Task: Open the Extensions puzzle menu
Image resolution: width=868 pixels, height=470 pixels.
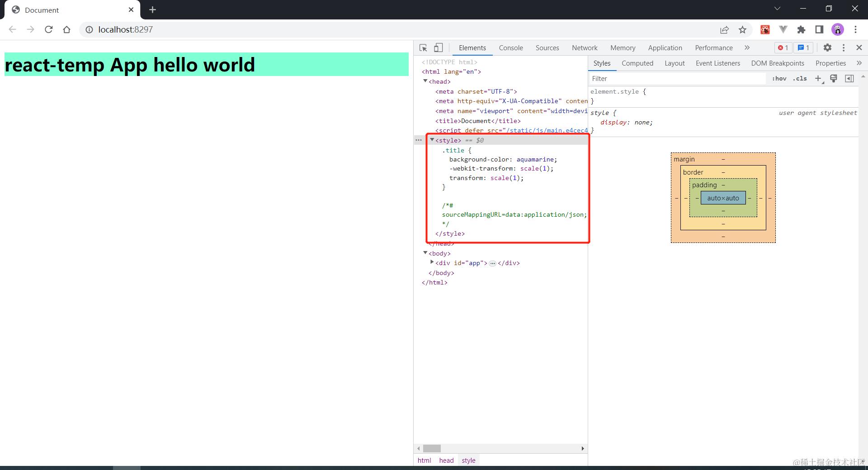Action: 801,29
